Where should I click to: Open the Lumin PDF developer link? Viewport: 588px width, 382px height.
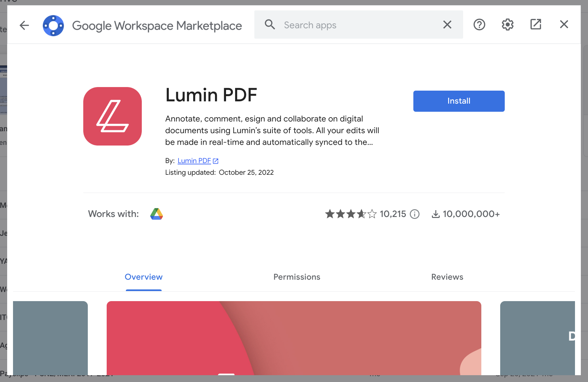pos(194,160)
